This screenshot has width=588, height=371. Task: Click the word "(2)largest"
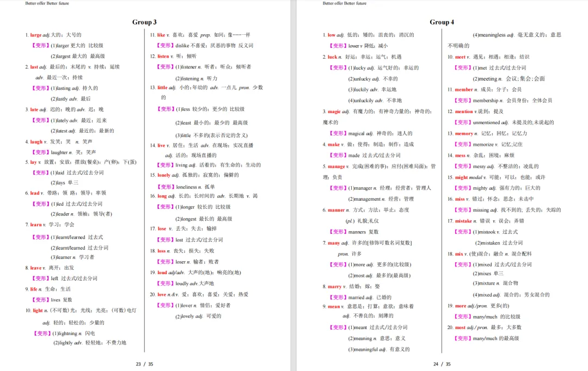60,56
